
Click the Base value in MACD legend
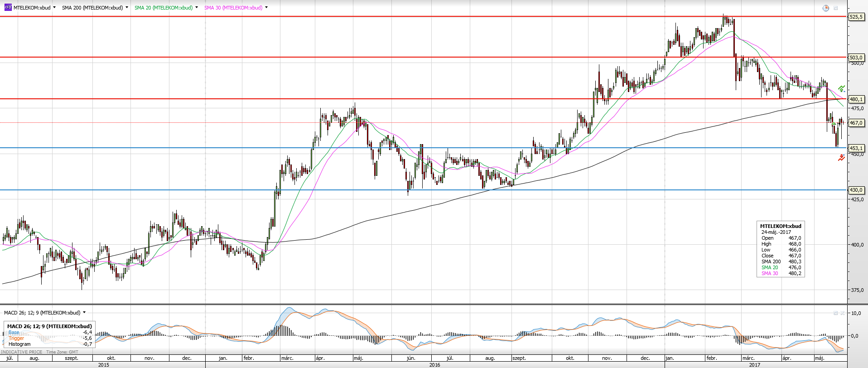point(87,332)
